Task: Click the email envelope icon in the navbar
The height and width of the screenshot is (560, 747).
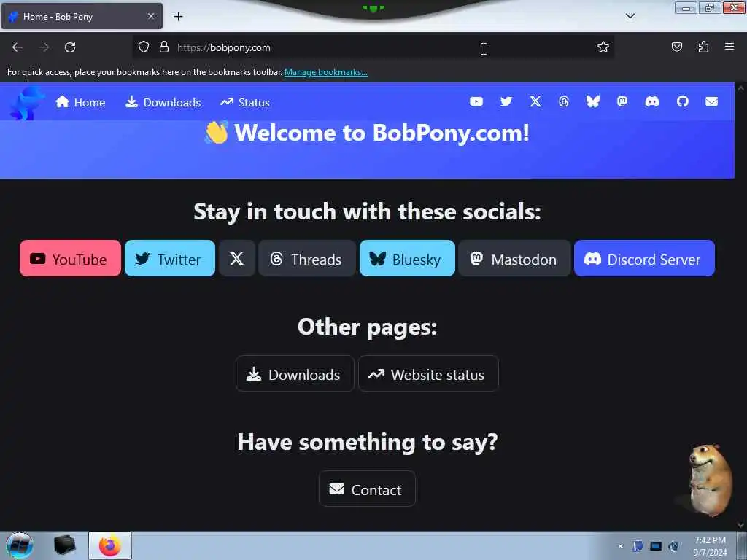Action: point(711,101)
